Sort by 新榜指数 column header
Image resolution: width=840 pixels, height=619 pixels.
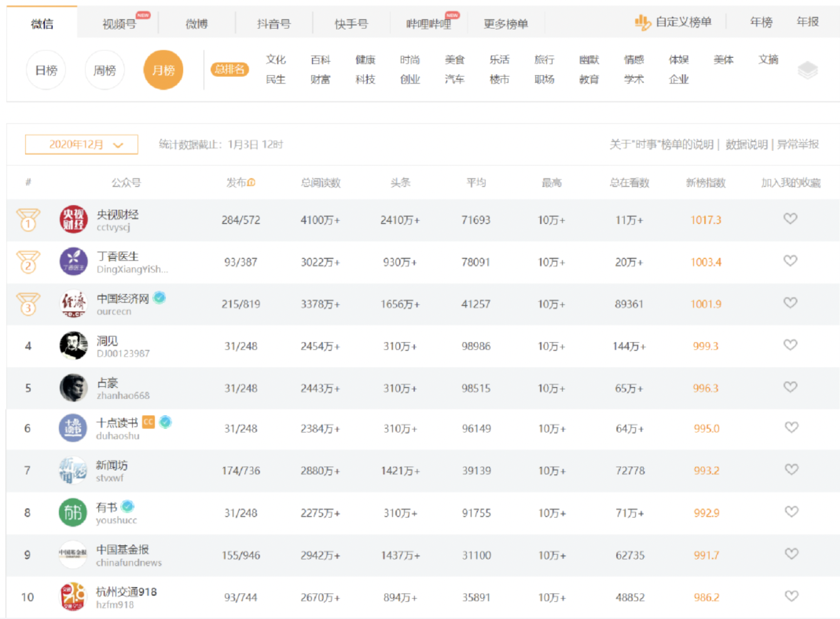(706, 182)
